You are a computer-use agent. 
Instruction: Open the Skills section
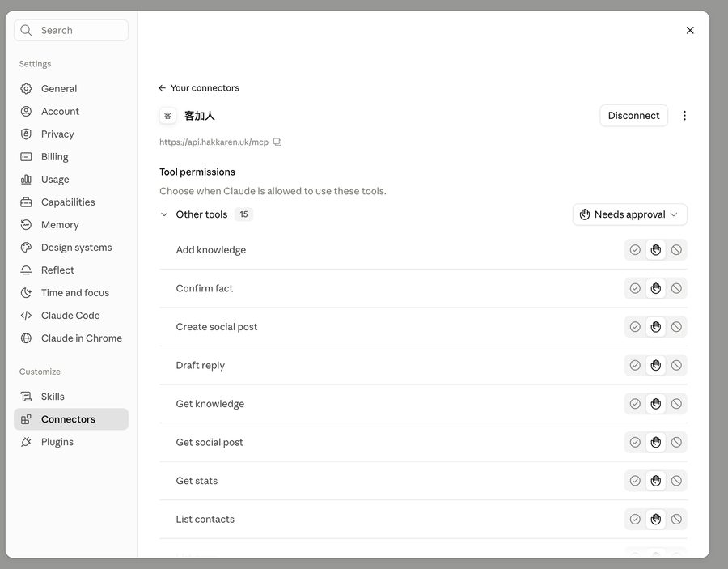coord(71,397)
